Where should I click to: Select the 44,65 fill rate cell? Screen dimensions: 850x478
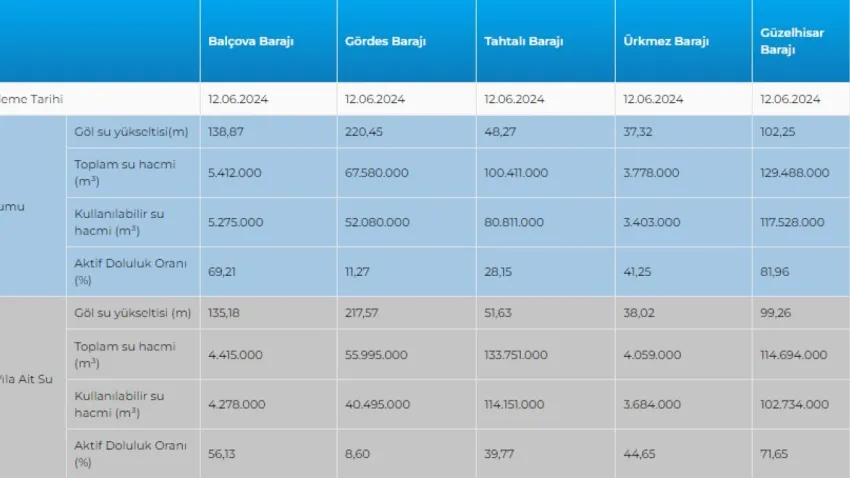(638, 453)
